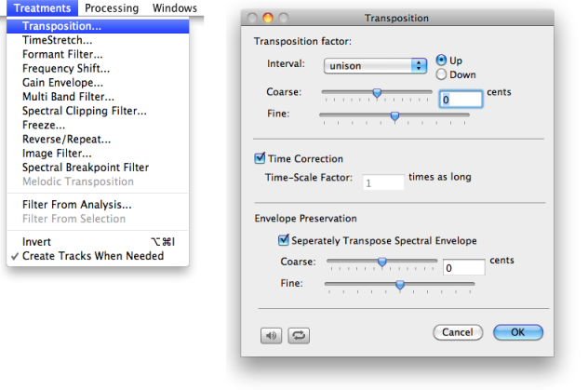This screenshot has width=588, height=390.
Task: Open the Windows menu
Action: tap(175, 8)
